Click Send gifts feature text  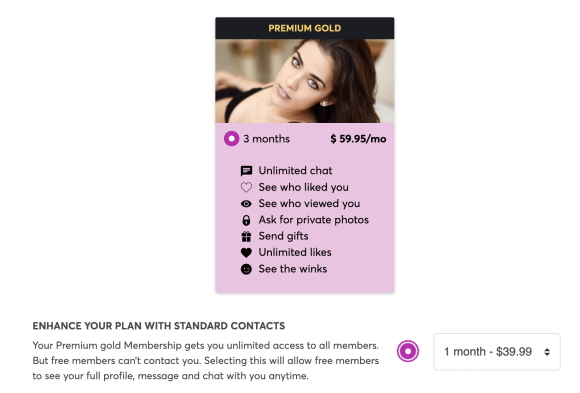(283, 236)
